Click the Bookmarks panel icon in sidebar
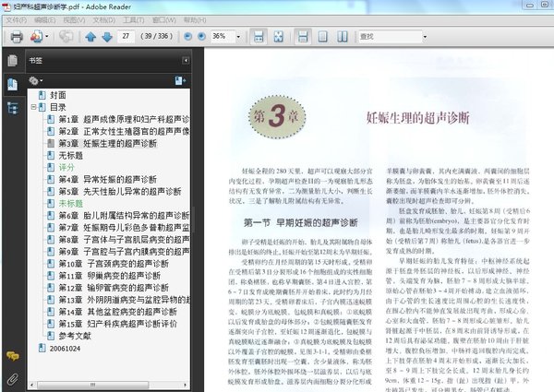The height and width of the screenshot is (392, 554). pyautogui.click(x=13, y=84)
